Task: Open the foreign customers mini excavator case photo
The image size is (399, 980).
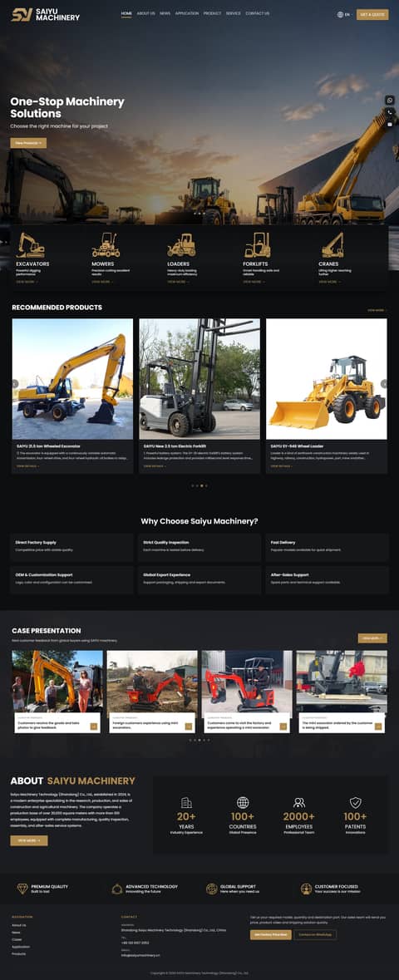Action: coord(152,682)
